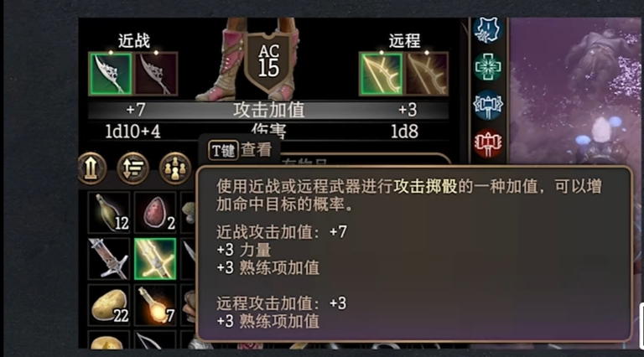Open the sort inventory filter button
Image resolution: width=644 pixels, height=357 pixels.
pos(133,168)
